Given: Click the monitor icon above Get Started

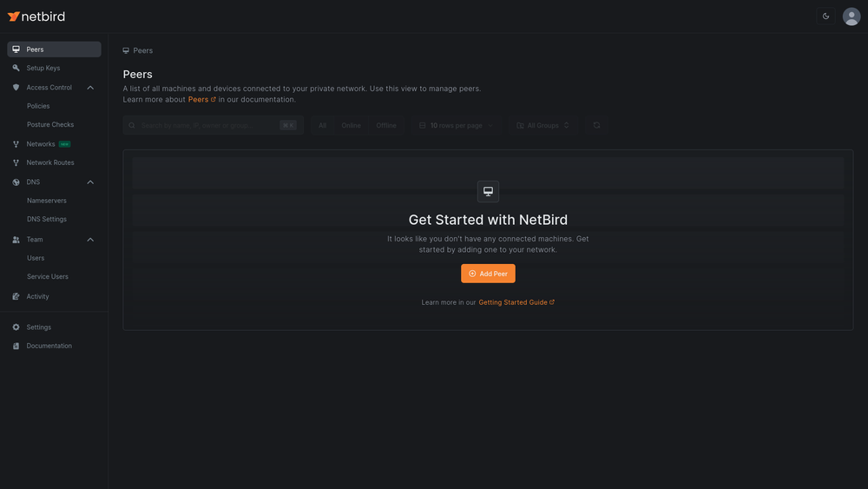Looking at the screenshot, I should (488, 192).
